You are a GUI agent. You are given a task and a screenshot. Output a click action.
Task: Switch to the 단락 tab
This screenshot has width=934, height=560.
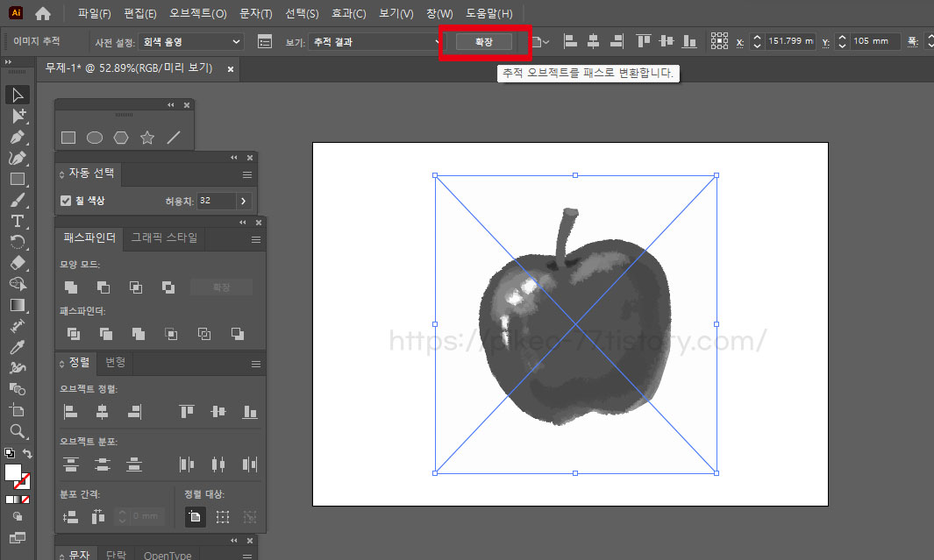click(x=116, y=554)
